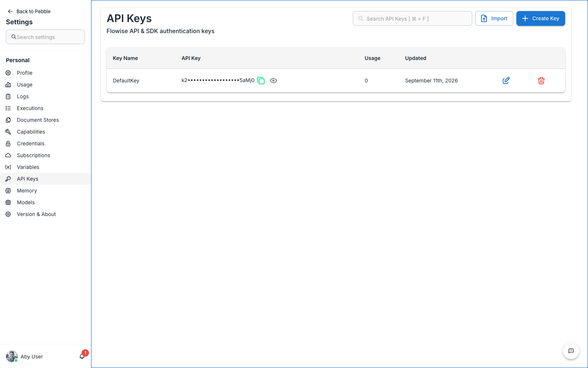This screenshot has height=368, width=588.
Task: Open Document Stores settings
Action: pos(45,120)
